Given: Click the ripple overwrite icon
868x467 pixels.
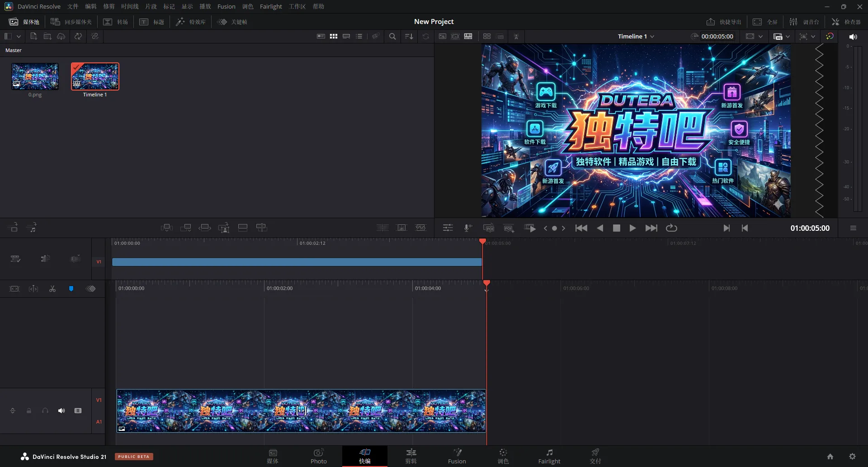Looking at the screenshot, I should (x=205, y=228).
